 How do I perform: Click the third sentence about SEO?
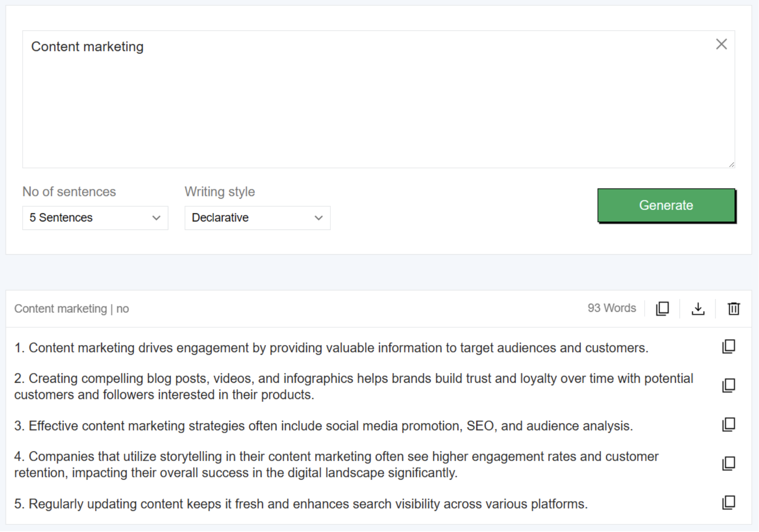pyautogui.click(x=323, y=426)
